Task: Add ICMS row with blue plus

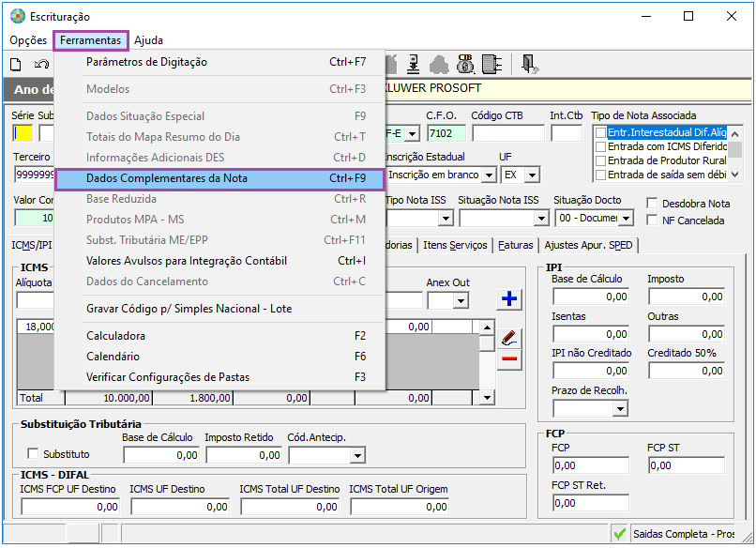Action: pos(509,299)
